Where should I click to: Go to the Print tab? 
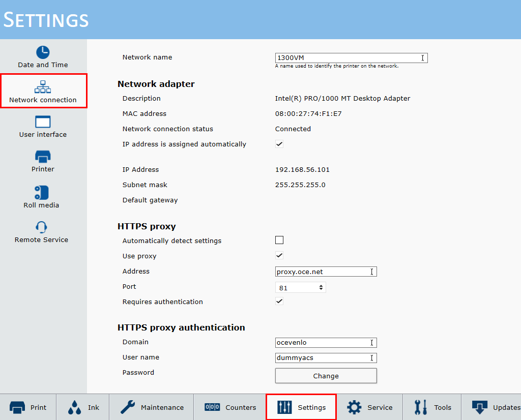coord(28,407)
